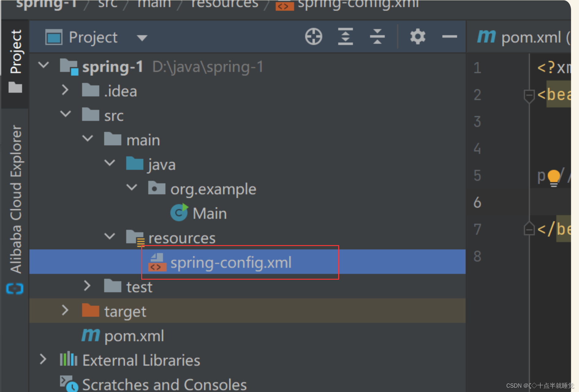
Task: Select the resources folder label
Action: (x=182, y=238)
